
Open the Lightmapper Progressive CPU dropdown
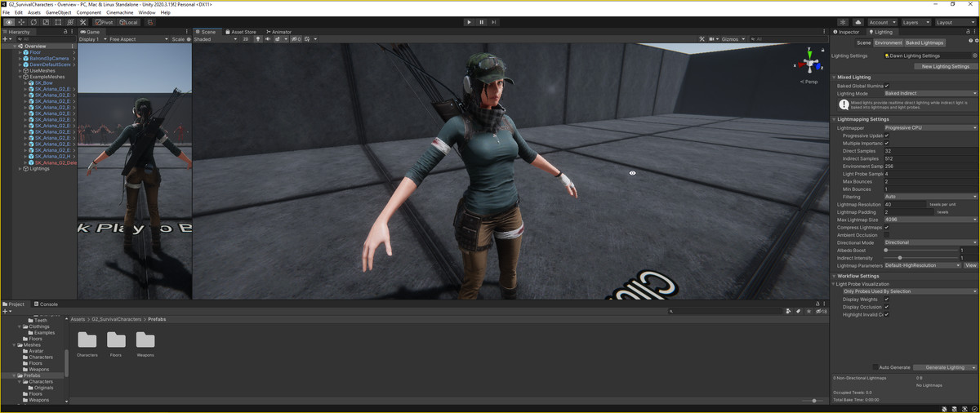tap(931, 128)
